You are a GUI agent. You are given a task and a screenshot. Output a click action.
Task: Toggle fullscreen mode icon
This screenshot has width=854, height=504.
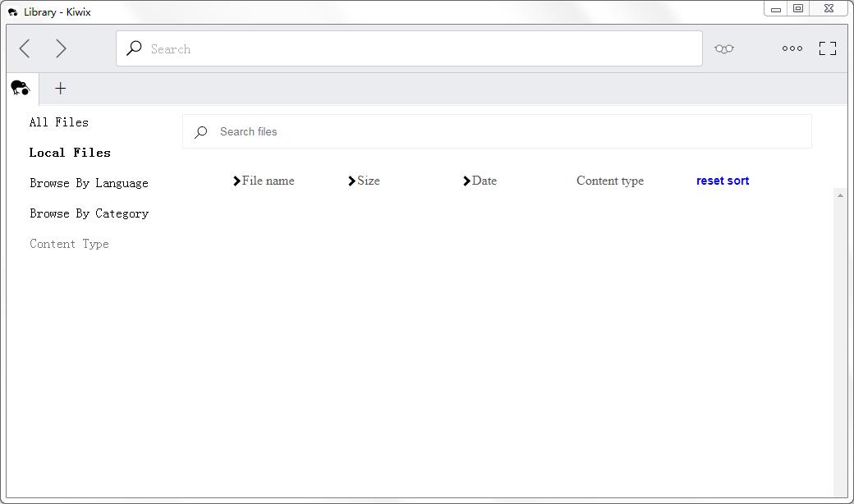(828, 49)
